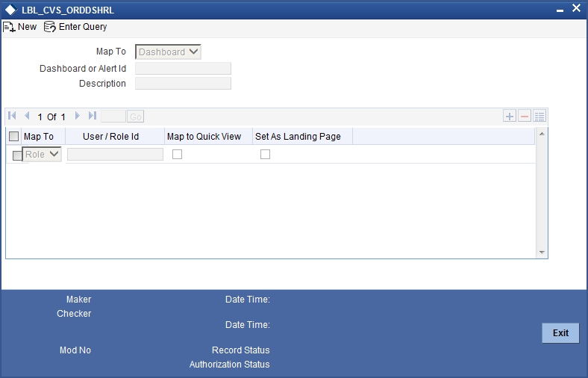The height and width of the screenshot is (378, 588).
Task: Add a row with plus icon
Action: click(x=510, y=116)
